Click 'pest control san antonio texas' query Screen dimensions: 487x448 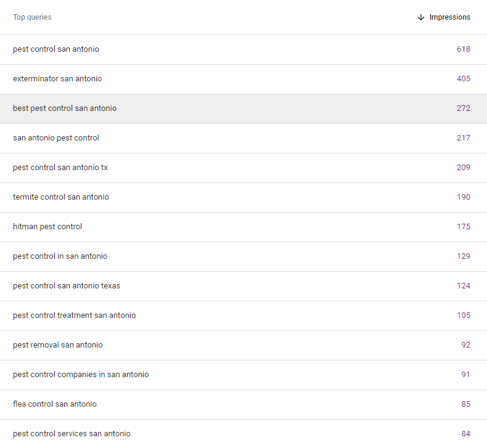click(x=67, y=286)
